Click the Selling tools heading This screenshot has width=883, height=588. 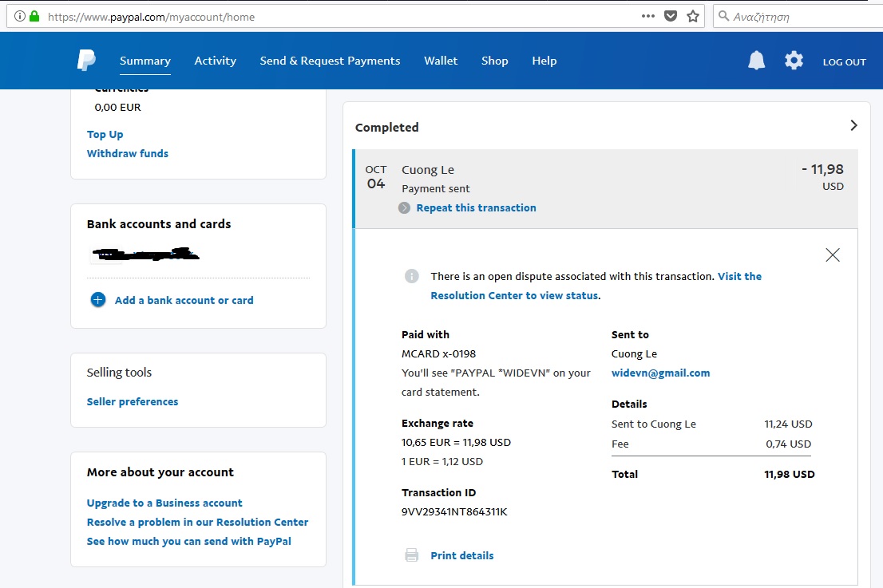point(120,373)
